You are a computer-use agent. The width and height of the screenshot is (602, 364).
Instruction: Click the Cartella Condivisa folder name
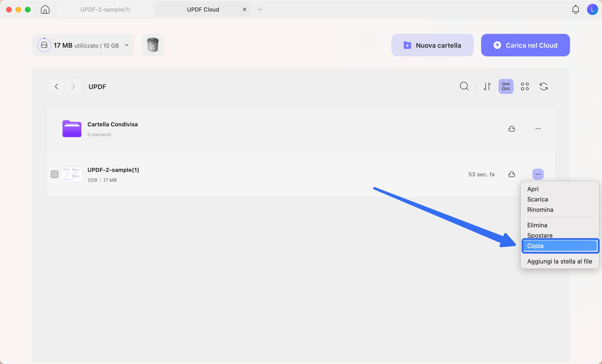coord(113,124)
